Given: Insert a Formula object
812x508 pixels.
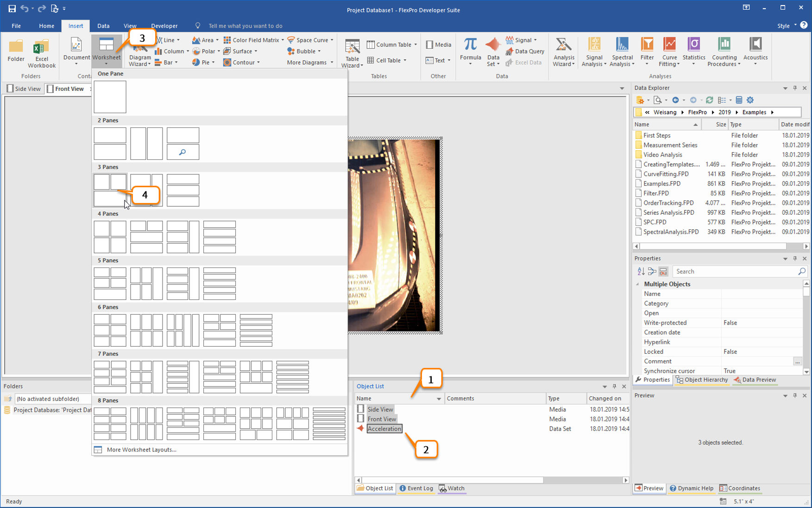Looking at the screenshot, I should pyautogui.click(x=470, y=51).
